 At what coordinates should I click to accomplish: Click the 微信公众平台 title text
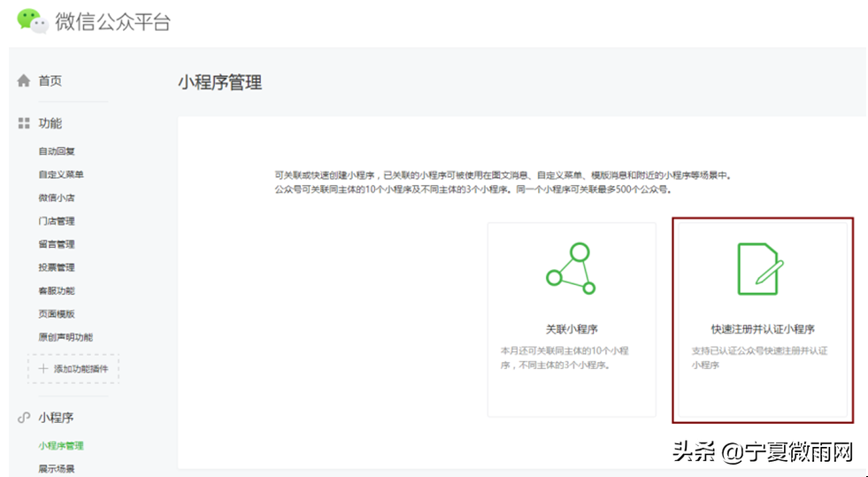coord(113,22)
